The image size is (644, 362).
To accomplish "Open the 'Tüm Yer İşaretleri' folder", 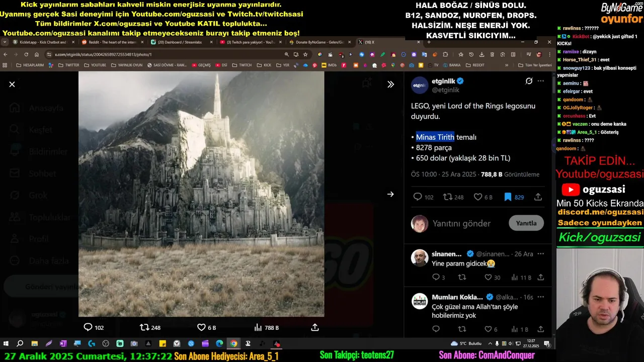I will [x=535, y=65].
